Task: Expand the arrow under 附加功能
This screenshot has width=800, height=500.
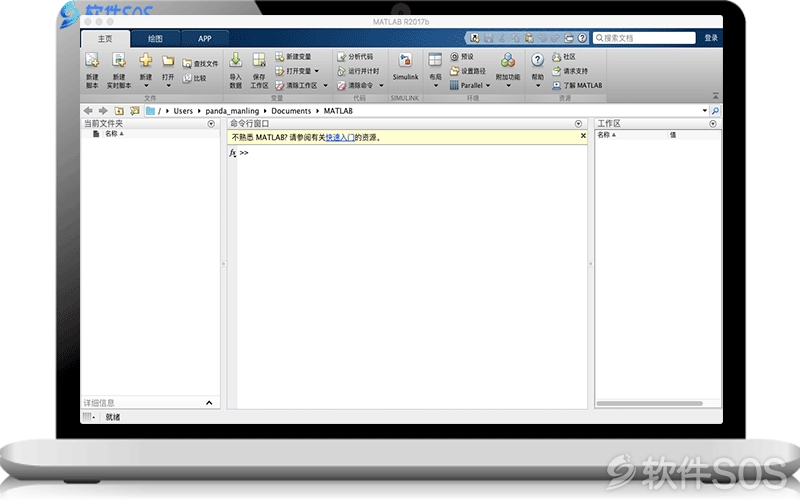Action: tap(508, 86)
